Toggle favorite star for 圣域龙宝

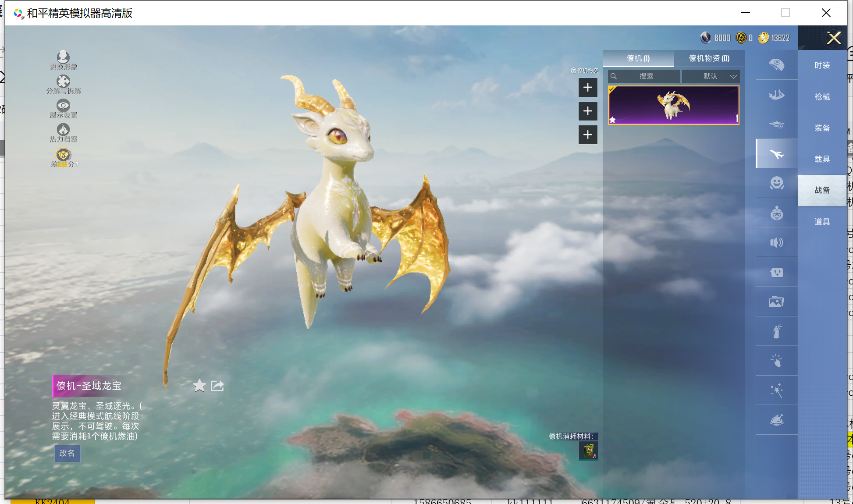click(x=199, y=386)
